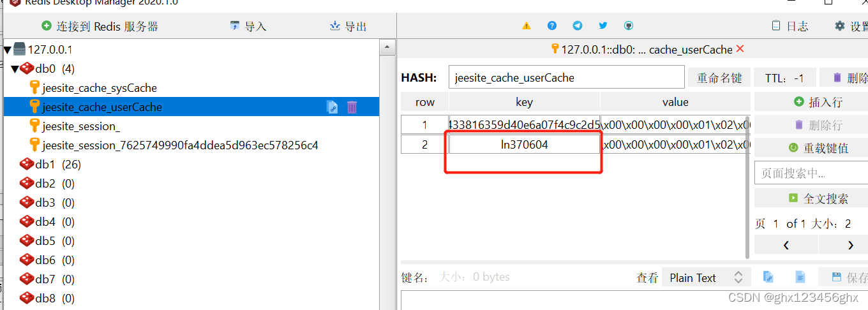Open database db3 (0)
The height and width of the screenshot is (310, 868).
(55, 203)
